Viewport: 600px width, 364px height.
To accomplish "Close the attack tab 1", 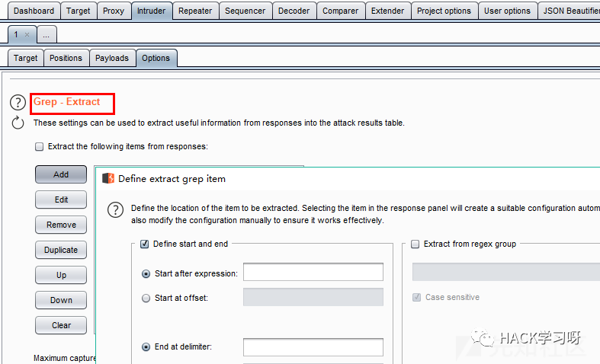I will point(27,34).
